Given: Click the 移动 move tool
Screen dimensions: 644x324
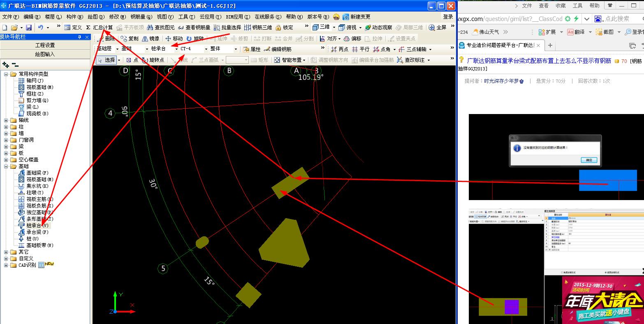Looking at the screenshot, I should 174,38.
